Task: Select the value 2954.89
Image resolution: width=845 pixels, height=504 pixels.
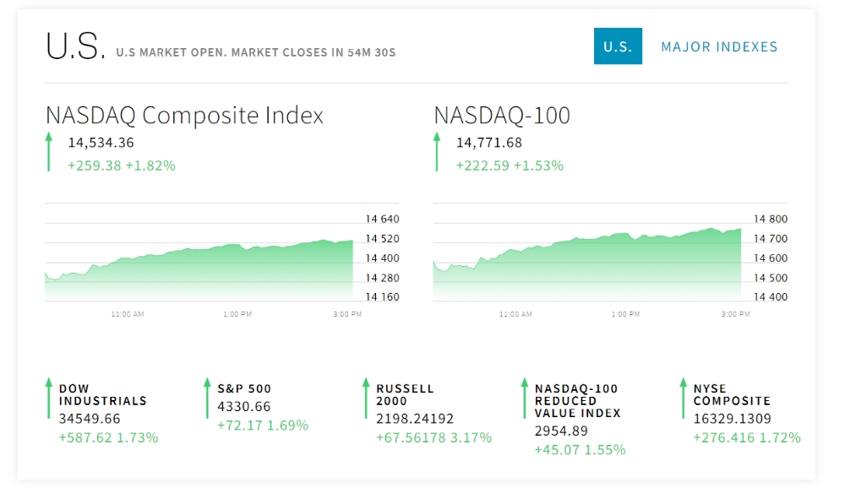Action: tap(561, 431)
